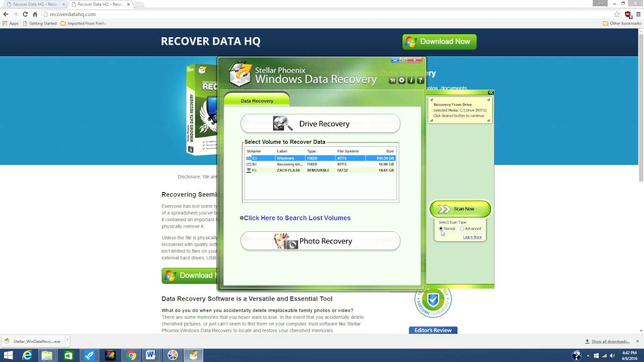This screenshot has width=644, height=362.
Task: Go back using the browser back arrow
Action: [6, 14]
